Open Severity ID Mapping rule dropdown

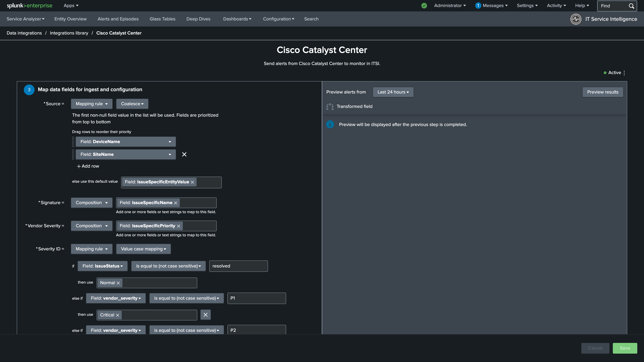coord(92,249)
